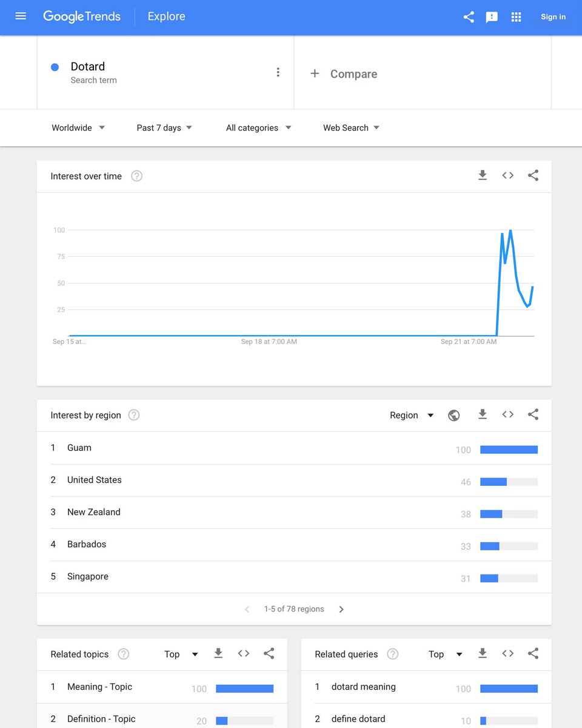The width and height of the screenshot is (582, 728).
Task: Embed the Interest over time chart
Action: [x=508, y=175]
